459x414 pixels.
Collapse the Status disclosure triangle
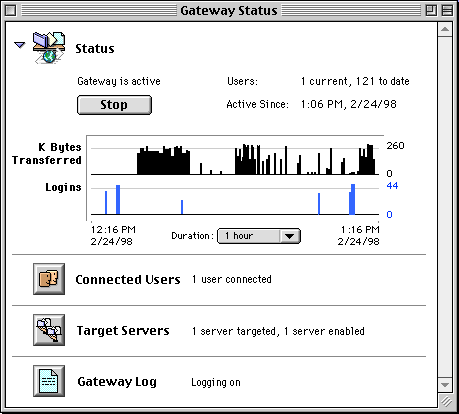coord(20,45)
